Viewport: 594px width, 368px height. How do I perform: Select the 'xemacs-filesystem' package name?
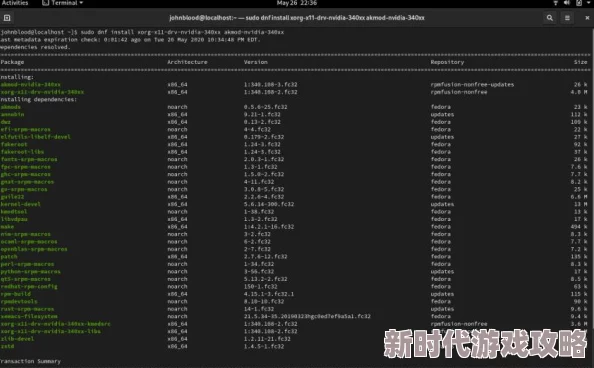[29, 316]
